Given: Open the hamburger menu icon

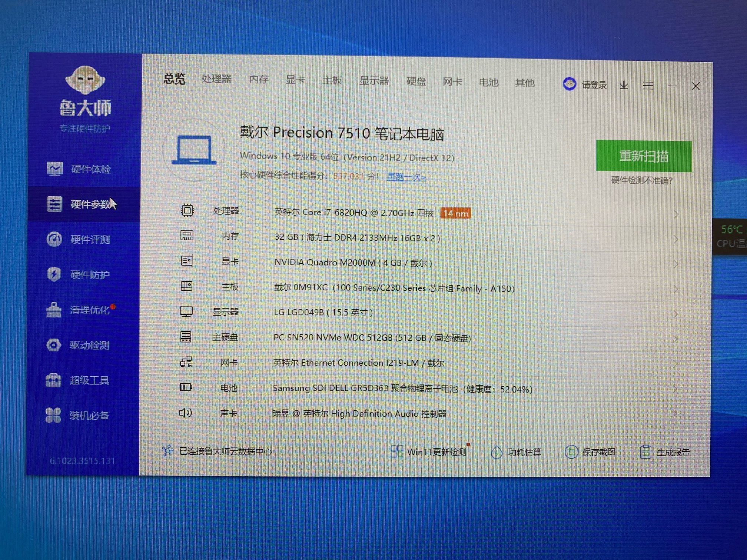Looking at the screenshot, I should pos(648,86).
